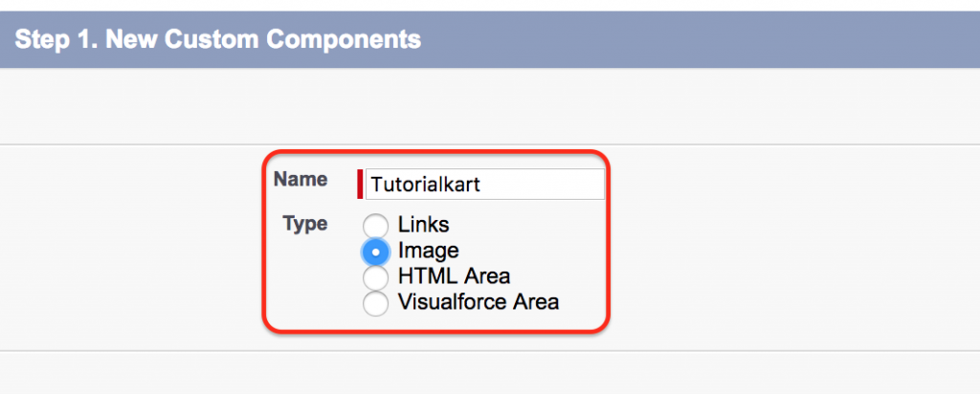Click the Name field label
The height and width of the screenshot is (394, 980).
[301, 179]
